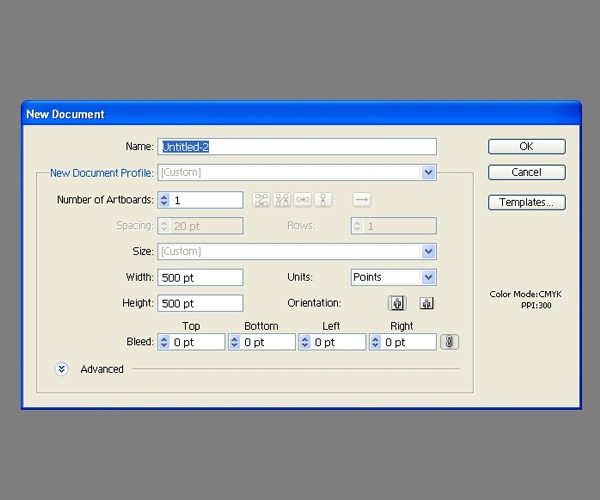Click the Height input field
This screenshot has width=600, height=500.
coord(200,303)
